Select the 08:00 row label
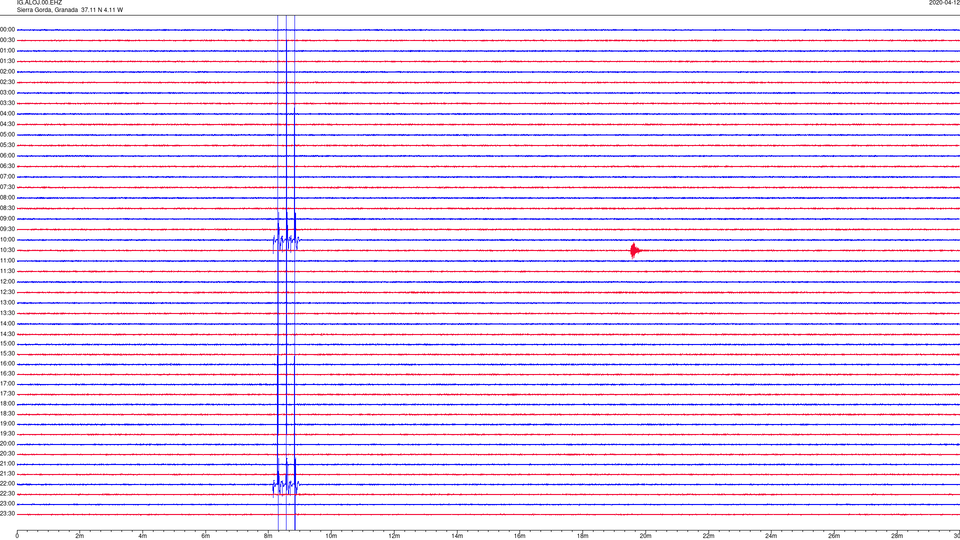This screenshot has height=540, width=960. coord(7,198)
